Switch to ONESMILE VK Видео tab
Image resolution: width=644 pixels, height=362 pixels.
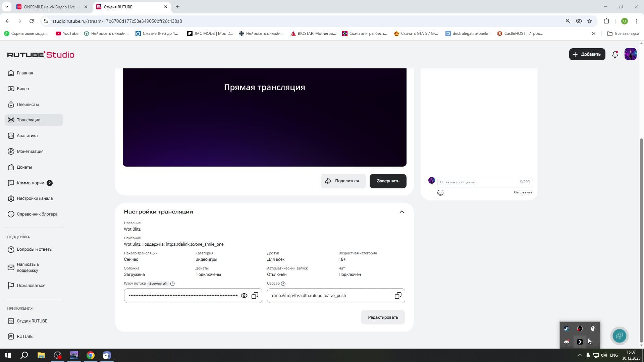[x=50, y=7]
